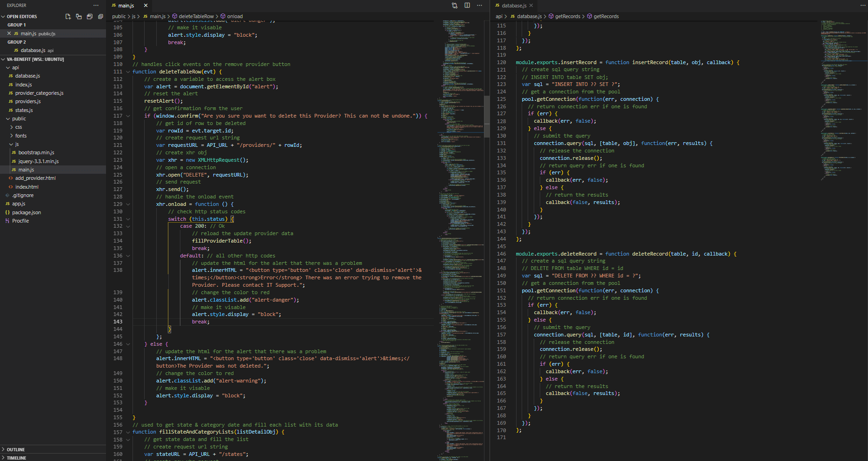Click the HTML icon beside add_provider.html
The image size is (868, 461).
pyautogui.click(x=11, y=178)
